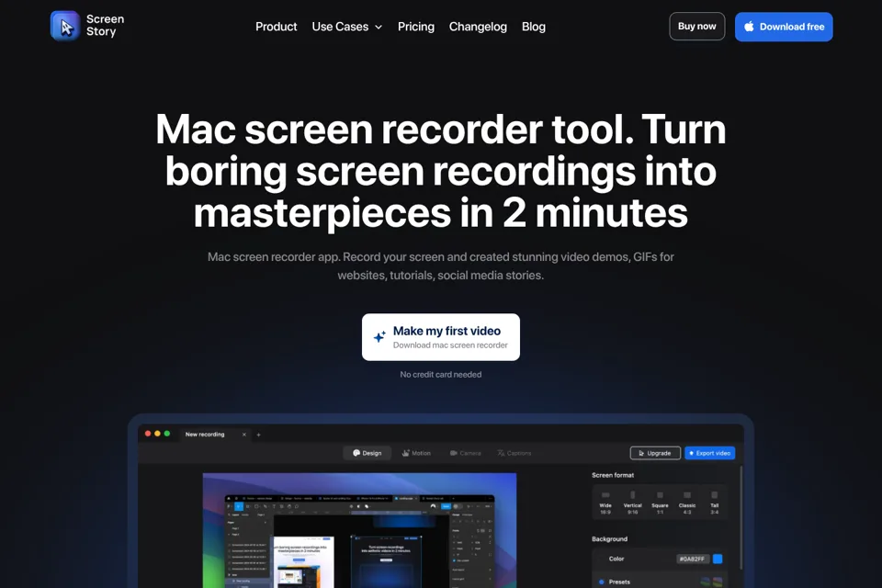
Task: Choose the Vertical 9:16 screen format
Action: tap(633, 502)
